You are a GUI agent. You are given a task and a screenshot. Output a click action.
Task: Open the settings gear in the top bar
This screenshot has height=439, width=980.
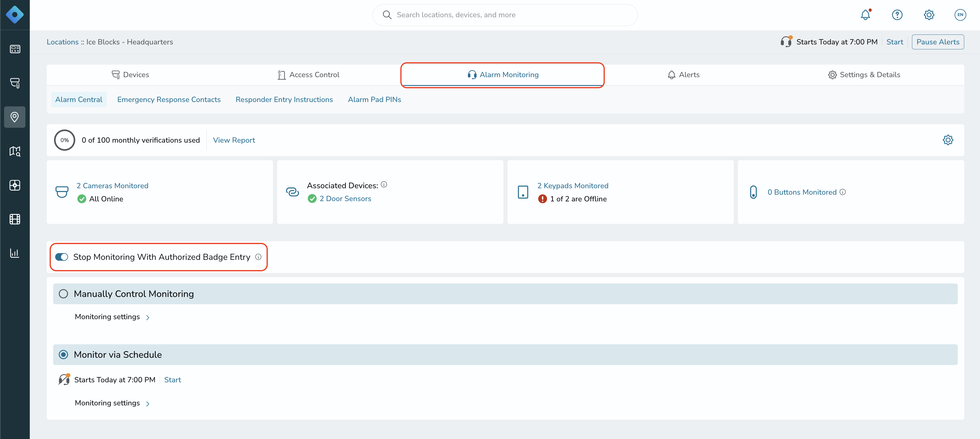click(929, 15)
